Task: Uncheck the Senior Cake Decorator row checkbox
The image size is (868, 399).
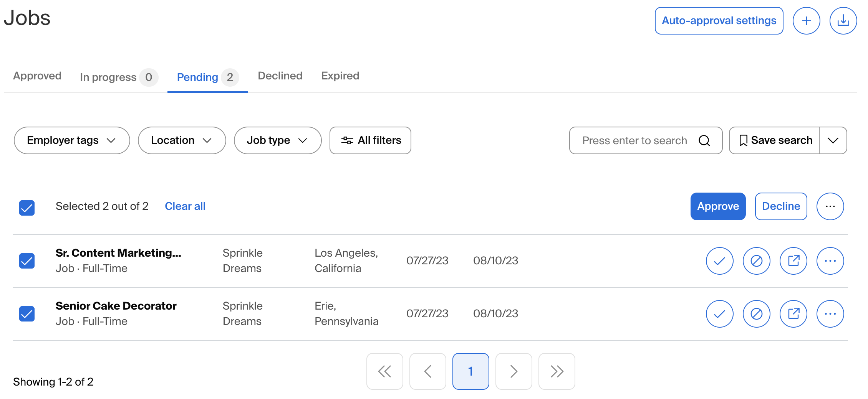Action: click(x=27, y=313)
